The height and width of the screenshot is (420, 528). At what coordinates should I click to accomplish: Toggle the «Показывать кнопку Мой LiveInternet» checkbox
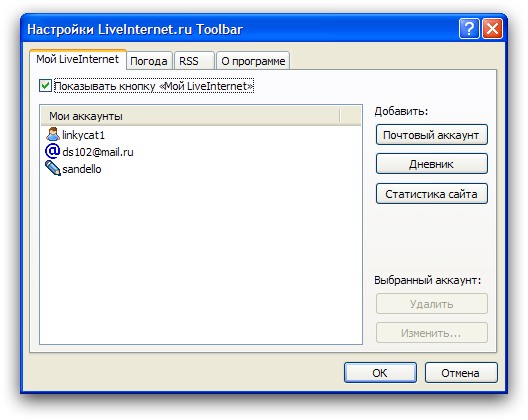click(45, 86)
